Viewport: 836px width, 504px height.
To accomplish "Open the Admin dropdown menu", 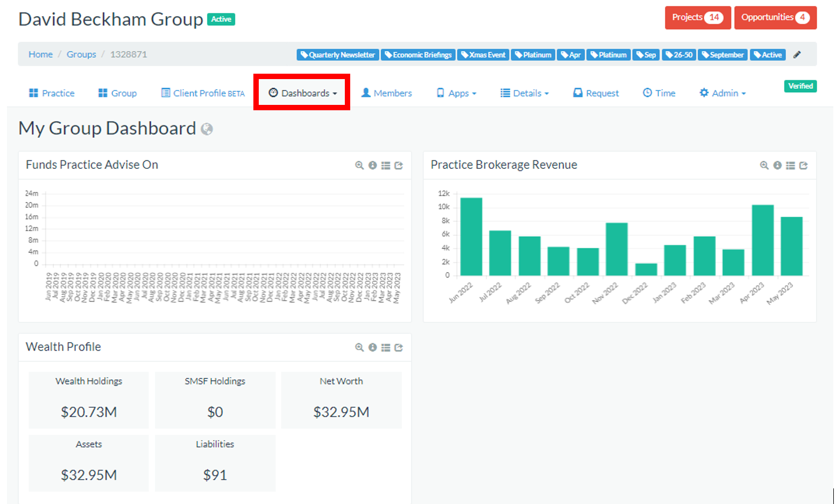I will pos(722,93).
